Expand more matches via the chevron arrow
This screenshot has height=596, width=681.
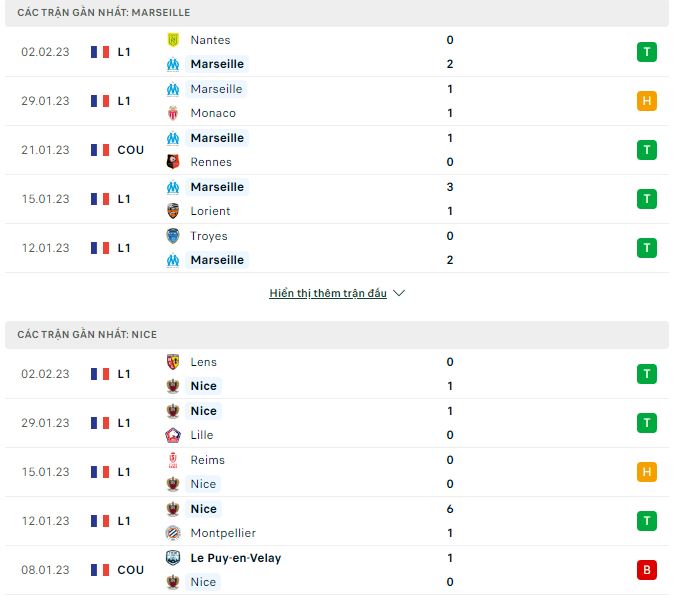(x=399, y=293)
